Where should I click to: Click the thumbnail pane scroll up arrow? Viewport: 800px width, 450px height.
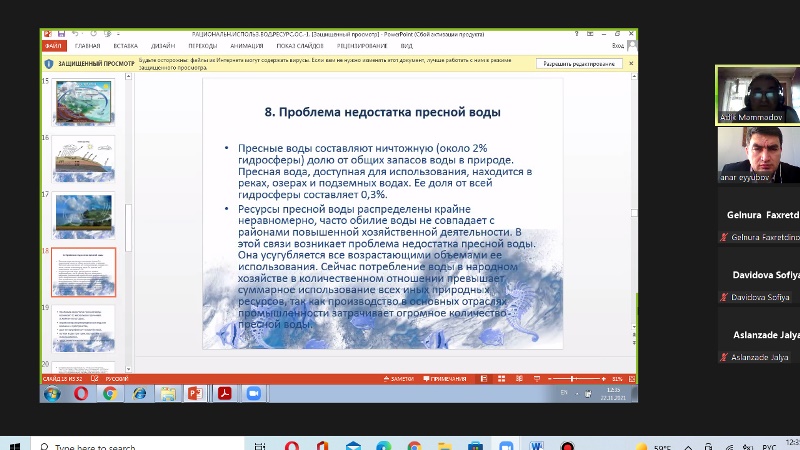click(129, 77)
